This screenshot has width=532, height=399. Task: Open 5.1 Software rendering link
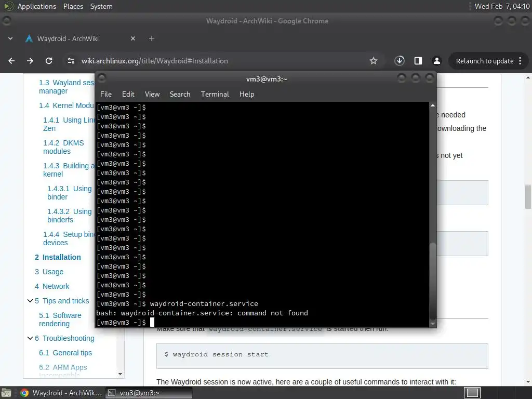tap(60, 320)
